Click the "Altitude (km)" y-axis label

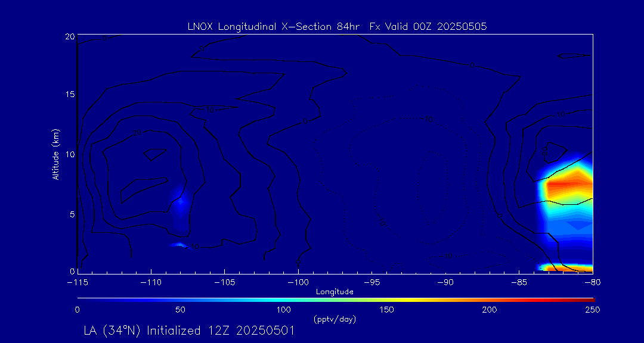pyautogui.click(x=55, y=154)
